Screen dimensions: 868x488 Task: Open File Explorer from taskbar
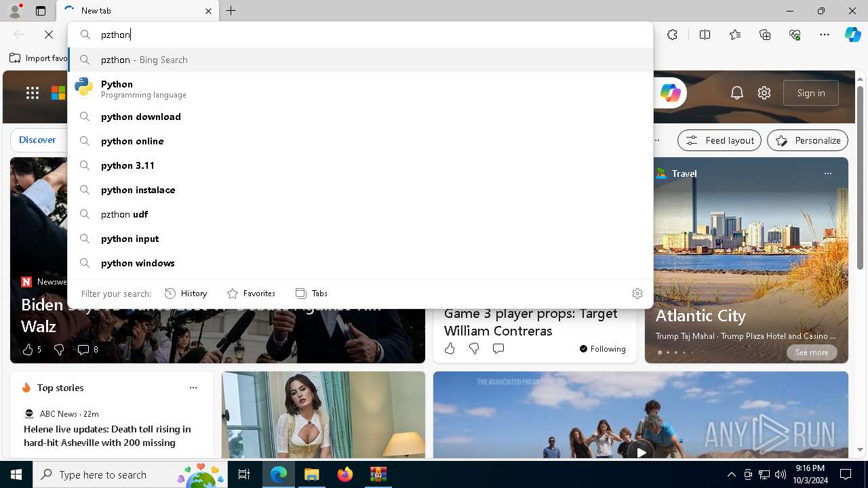point(311,474)
